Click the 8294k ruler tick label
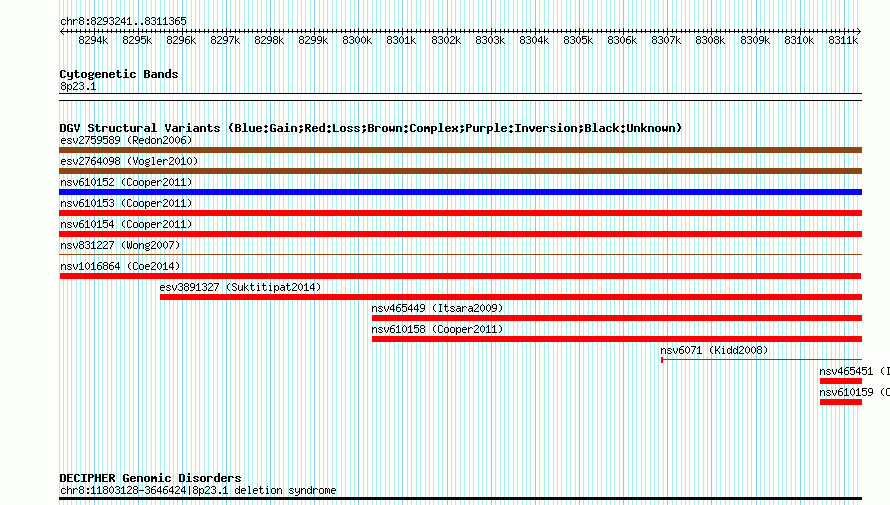Image resolution: width=890 pixels, height=505 pixels. [93, 40]
